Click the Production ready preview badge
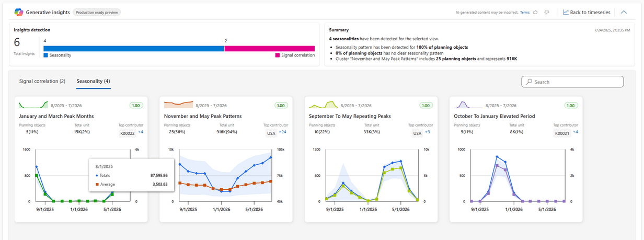 97,12
